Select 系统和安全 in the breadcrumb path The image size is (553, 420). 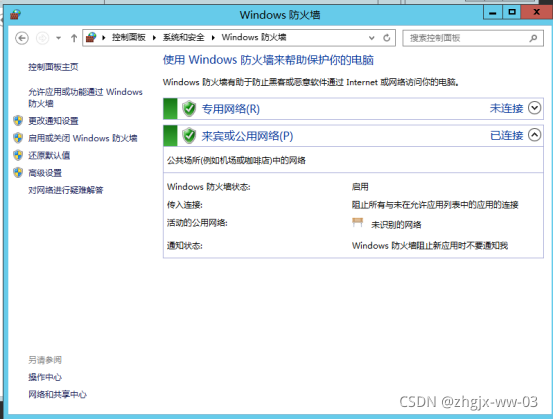click(183, 37)
